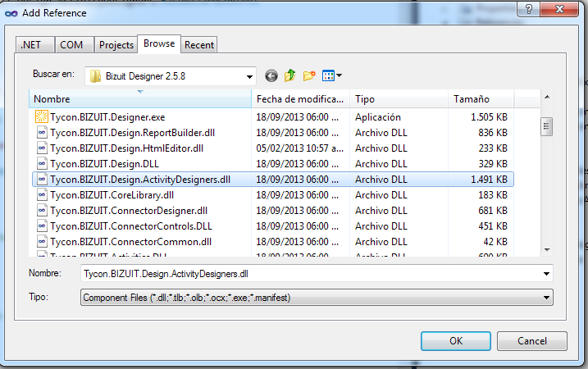Select file Tycon.BIZUIT.Designer.exe
Screen dimensions: 588x369
point(107,117)
